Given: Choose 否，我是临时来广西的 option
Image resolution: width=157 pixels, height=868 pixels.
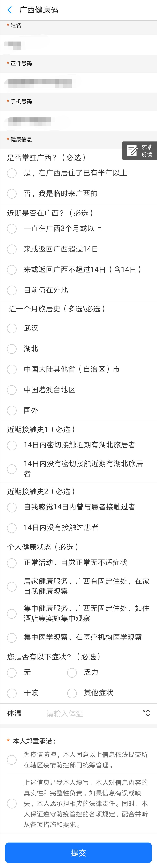Looking at the screenshot, I should (x=12, y=194).
